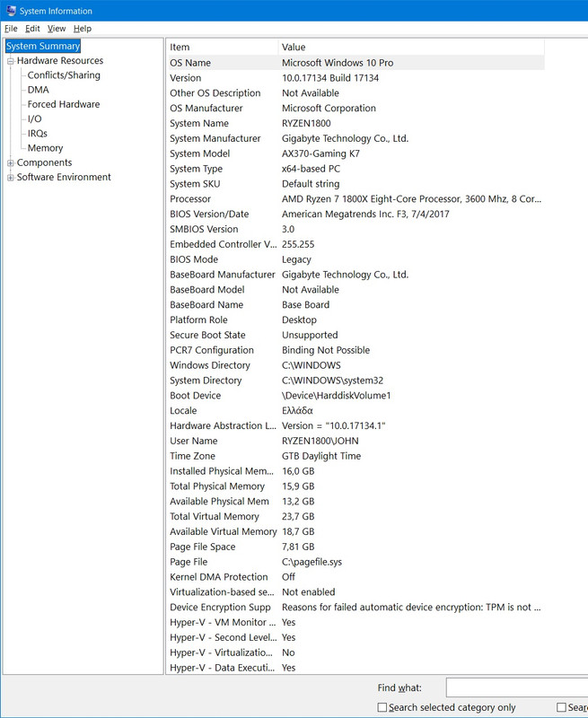Open the File menu
Viewport: 588px width, 718px height.
coord(11,29)
